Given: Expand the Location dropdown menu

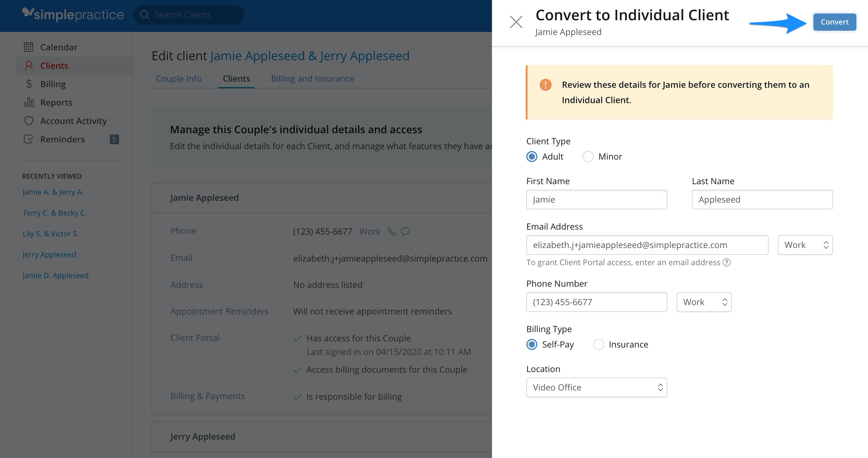Looking at the screenshot, I should tap(597, 387).
